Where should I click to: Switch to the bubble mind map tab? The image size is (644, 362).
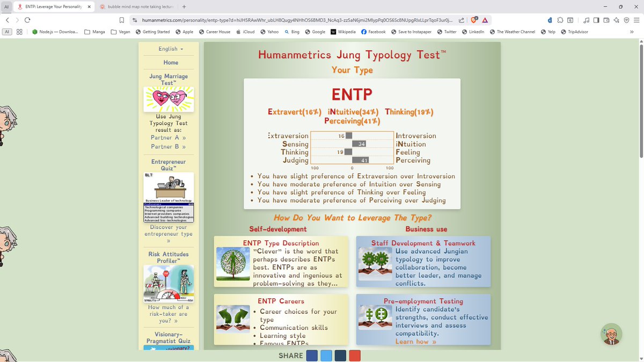point(138,7)
